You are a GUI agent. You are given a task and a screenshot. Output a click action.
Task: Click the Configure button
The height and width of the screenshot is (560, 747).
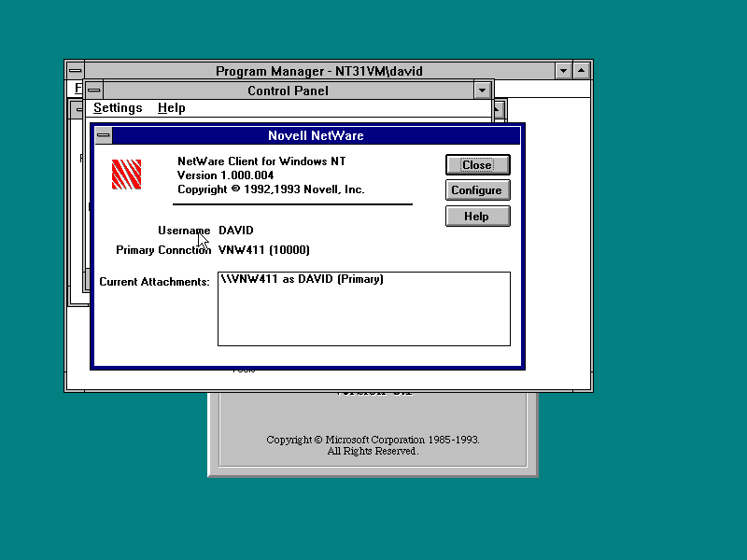coord(478,190)
